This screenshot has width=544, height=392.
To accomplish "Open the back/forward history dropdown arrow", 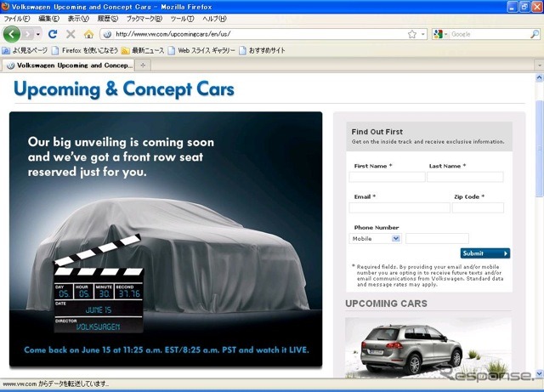I will (37, 34).
